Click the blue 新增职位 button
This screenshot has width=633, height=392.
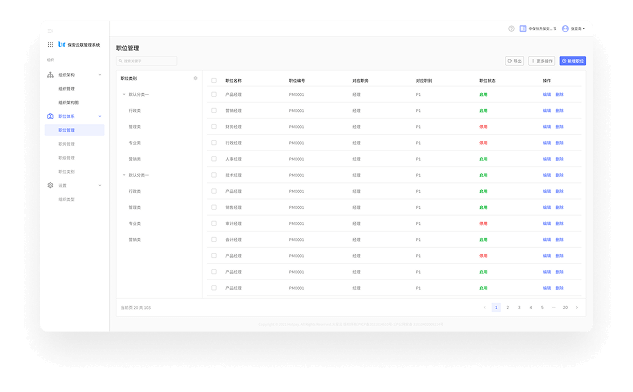click(x=573, y=61)
